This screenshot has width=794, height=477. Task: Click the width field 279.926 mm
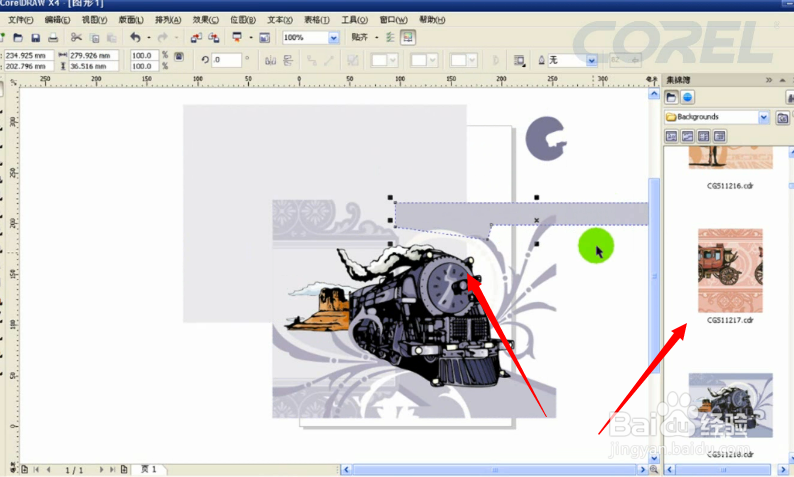[x=93, y=55]
